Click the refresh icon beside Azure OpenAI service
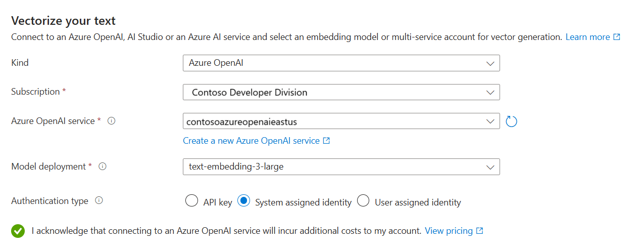 pyautogui.click(x=511, y=121)
